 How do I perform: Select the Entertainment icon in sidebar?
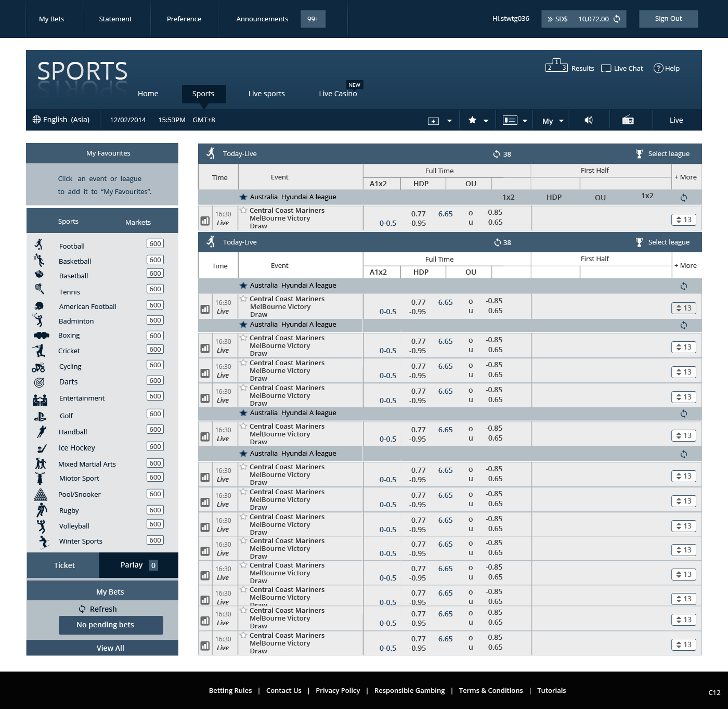pos(40,400)
